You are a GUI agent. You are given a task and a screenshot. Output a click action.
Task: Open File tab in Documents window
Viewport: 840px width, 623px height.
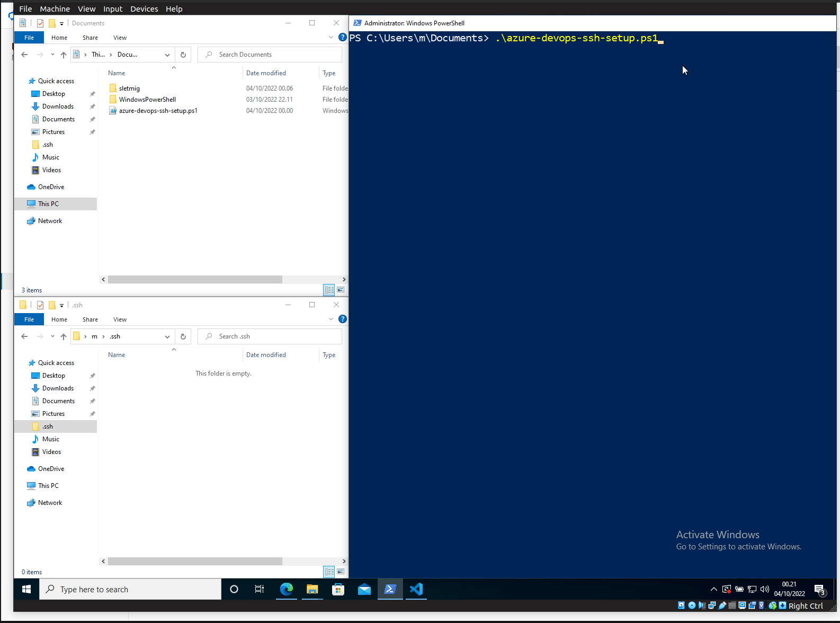tap(29, 38)
